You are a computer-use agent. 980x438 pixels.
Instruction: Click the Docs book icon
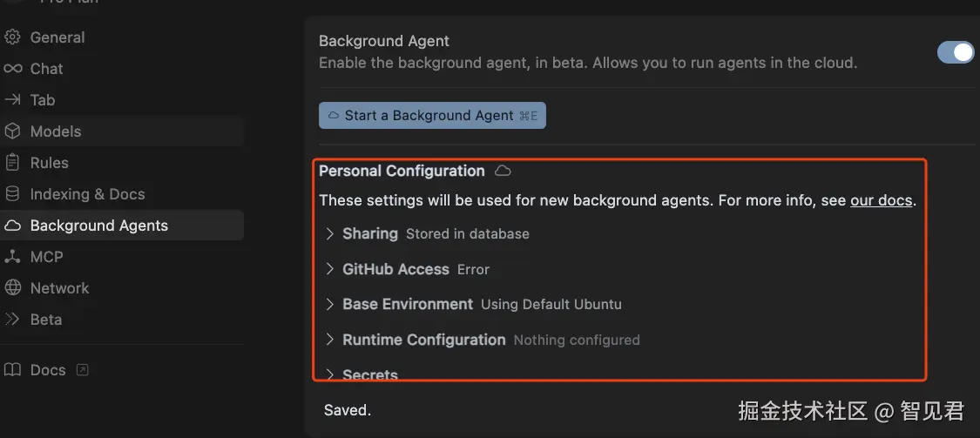click(x=12, y=370)
